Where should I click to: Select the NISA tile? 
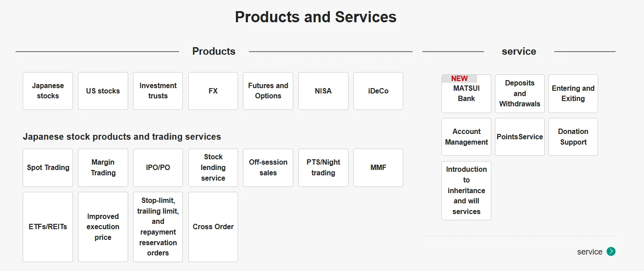(323, 91)
